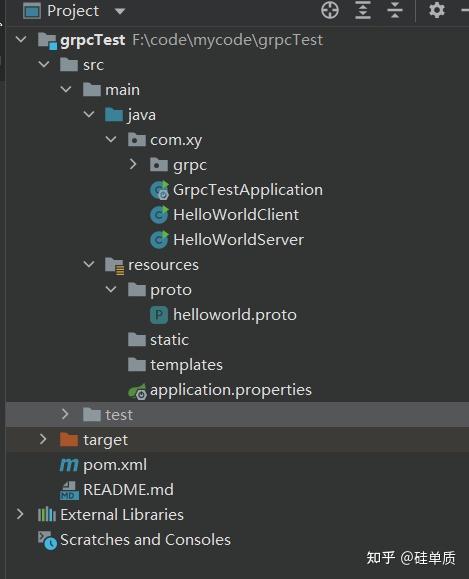Expand the External Libraries chevron
The height and width of the screenshot is (579, 469).
point(20,514)
